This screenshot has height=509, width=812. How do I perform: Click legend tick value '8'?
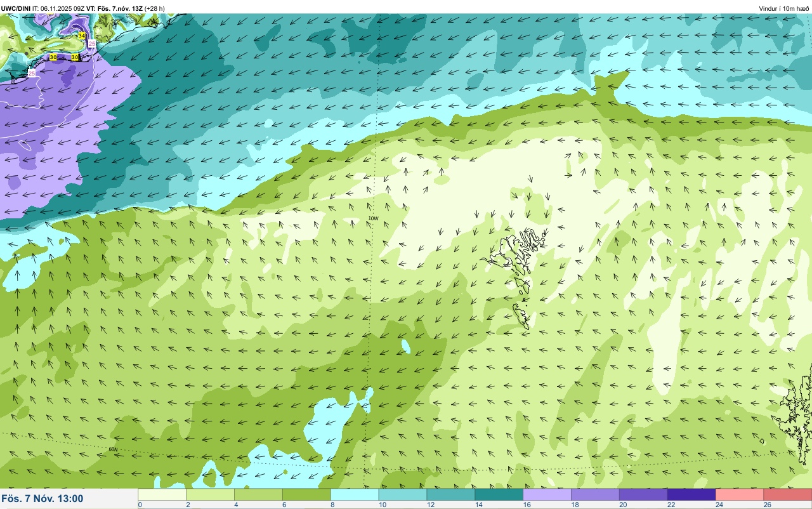(333, 505)
